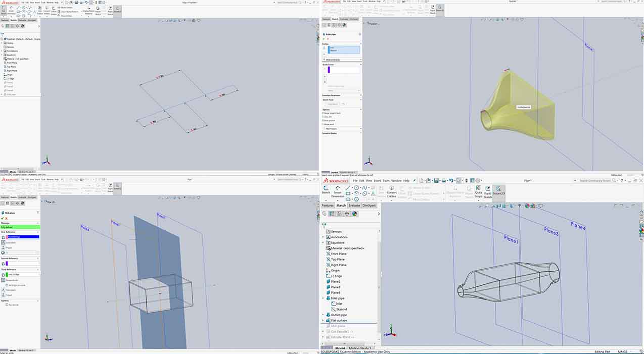Toggle Merge tangent faces checkbox in loft options
The image size is (644, 354).
point(323,113)
